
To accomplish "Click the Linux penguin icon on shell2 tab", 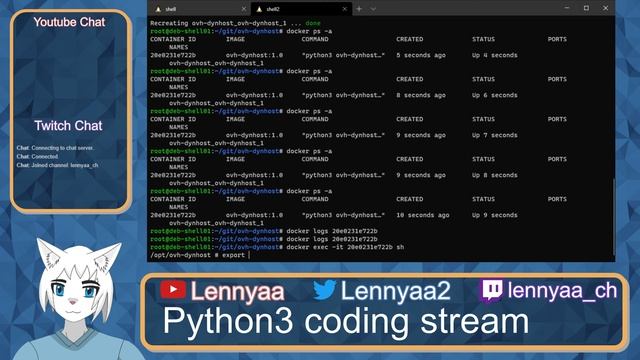I will point(259,9).
